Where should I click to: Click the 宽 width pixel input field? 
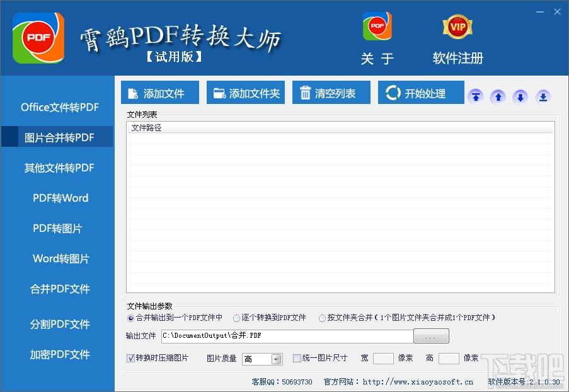click(383, 358)
